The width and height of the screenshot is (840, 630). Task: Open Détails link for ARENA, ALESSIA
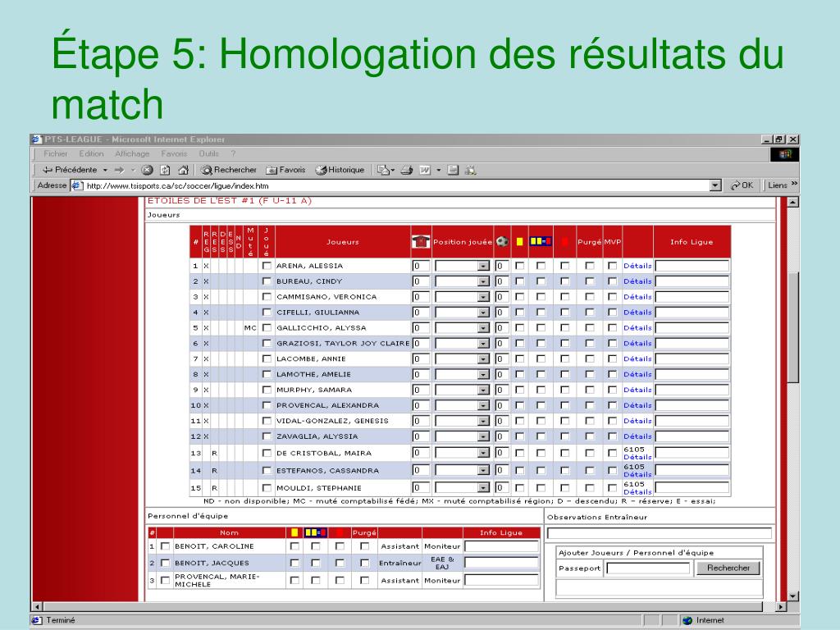click(637, 266)
